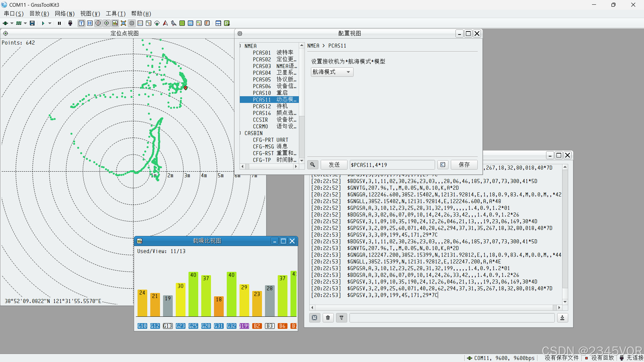Toggle the configuration view gear toolbar button
Image resolution: width=644 pixels, height=362 pixels.
click(132, 23)
